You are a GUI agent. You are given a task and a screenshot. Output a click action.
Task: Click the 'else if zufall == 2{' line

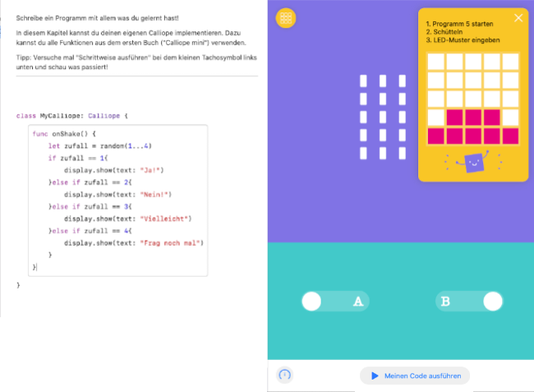click(x=90, y=182)
